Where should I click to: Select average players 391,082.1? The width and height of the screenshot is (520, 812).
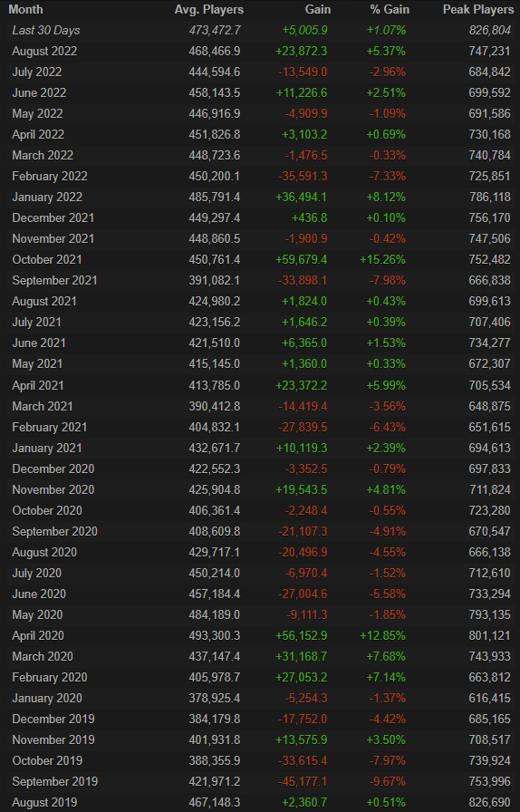point(215,280)
